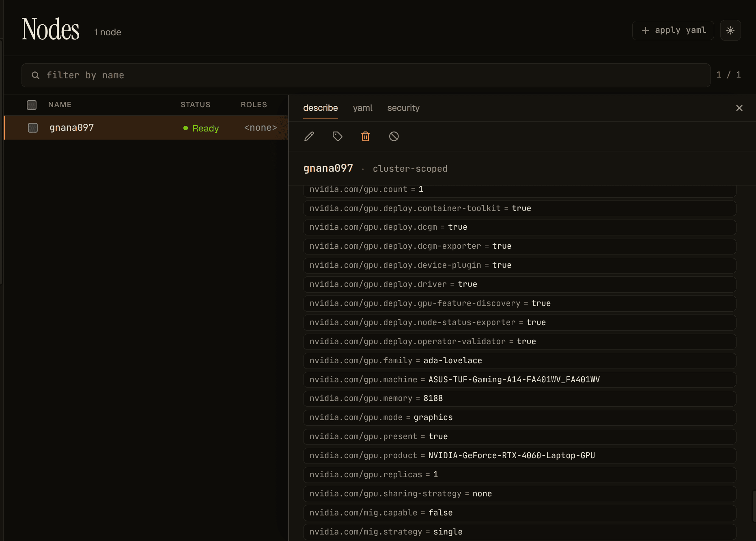Click the 1 / 1 page indicator
Image resolution: width=756 pixels, height=541 pixels.
tap(729, 75)
